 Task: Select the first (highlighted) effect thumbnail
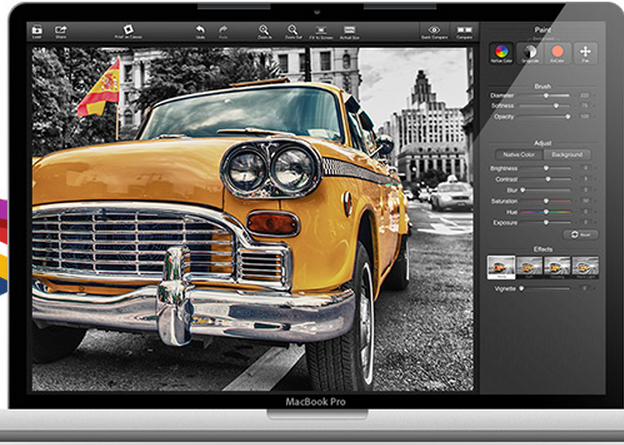pyautogui.click(x=501, y=267)
